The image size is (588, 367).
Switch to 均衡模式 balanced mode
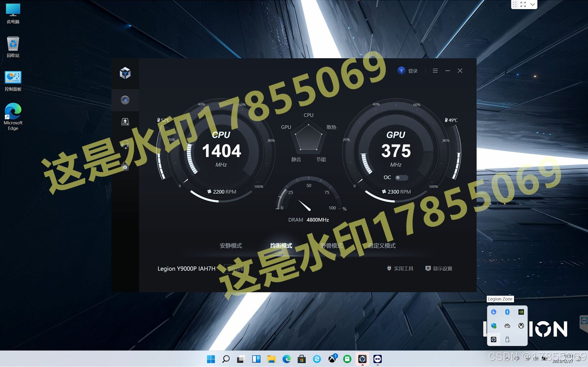(281, 246)
